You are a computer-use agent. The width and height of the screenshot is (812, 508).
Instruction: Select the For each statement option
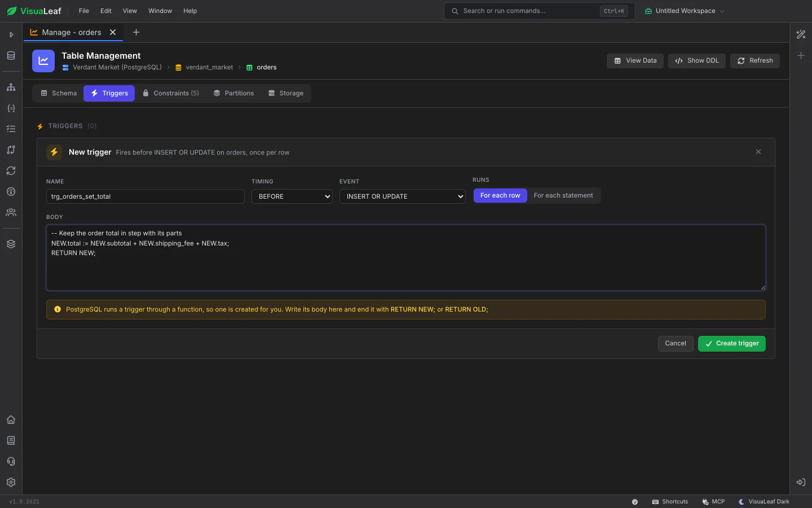coord(563,196)
